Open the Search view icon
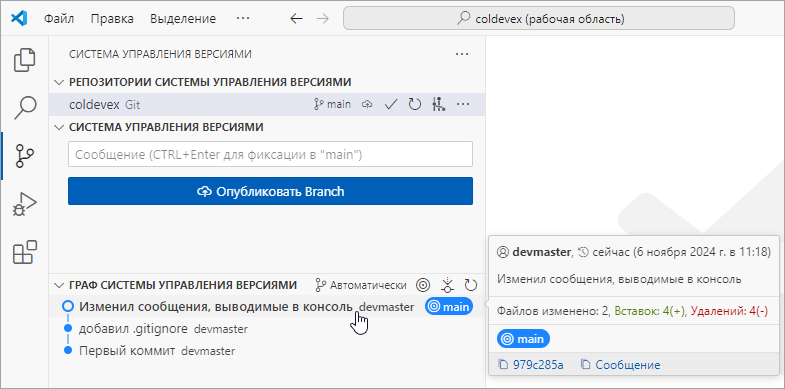Viewport: 785px width, 389px height. tap(25, 107)
